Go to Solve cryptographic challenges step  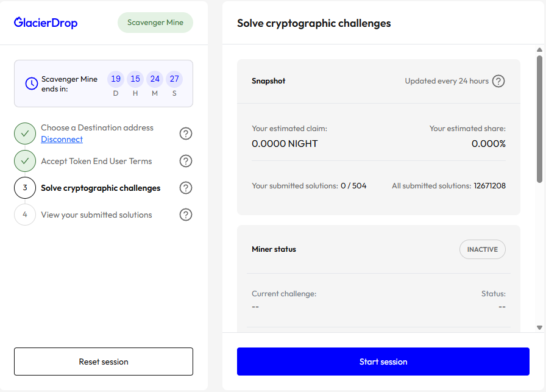click(x=101, y=188)
